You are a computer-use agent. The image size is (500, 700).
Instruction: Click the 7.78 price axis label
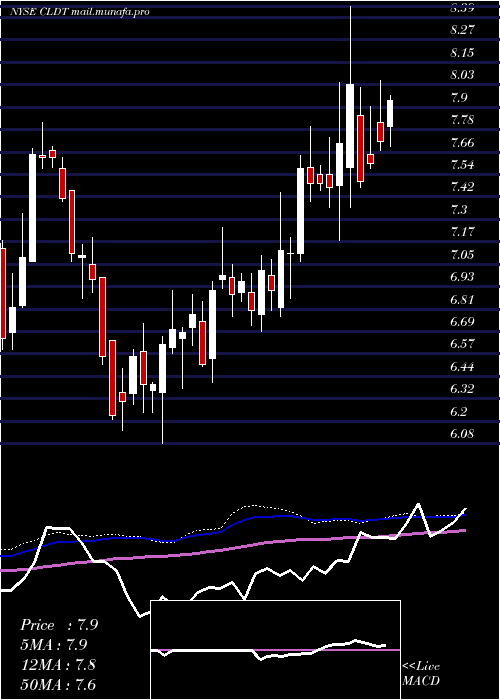pyautogui.click(x=462, y=120)
